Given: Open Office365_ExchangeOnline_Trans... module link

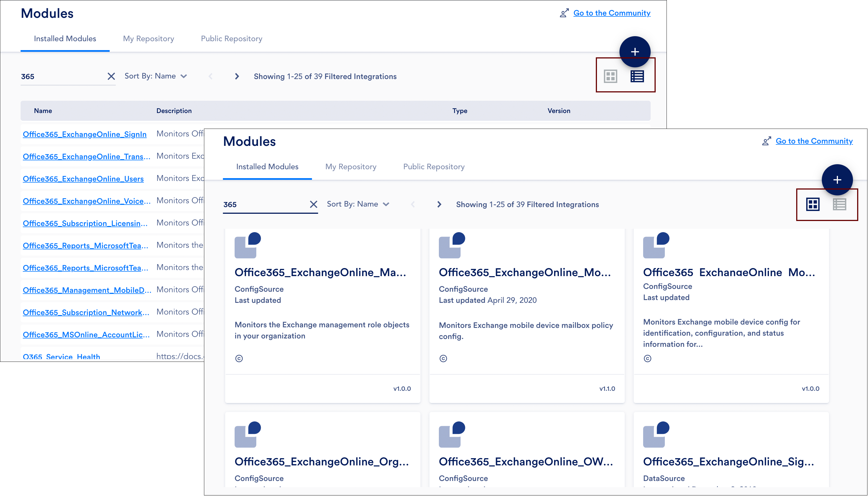Looking at the screenshot, I should tap(87, 156).
